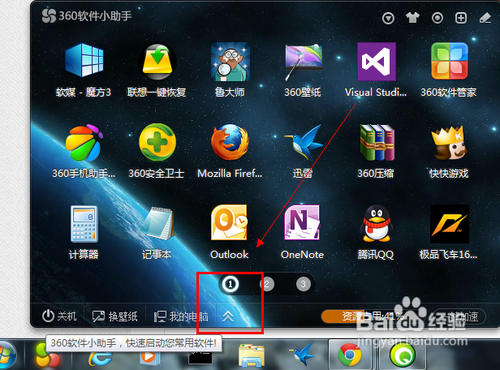Image resolution: width=500 pixels, height=370 pixels.
Task: Launch 联想一键恢复 icon
Action: coord(157,62)
